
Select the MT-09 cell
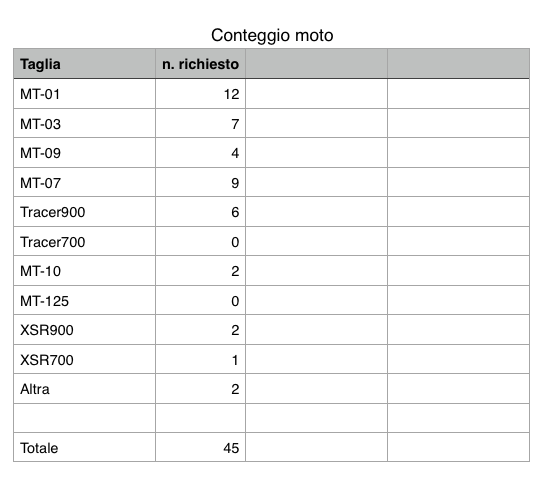84,152
